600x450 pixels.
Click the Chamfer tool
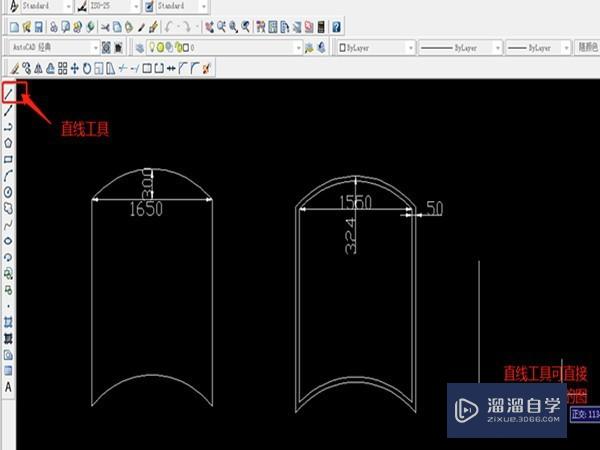183,68
